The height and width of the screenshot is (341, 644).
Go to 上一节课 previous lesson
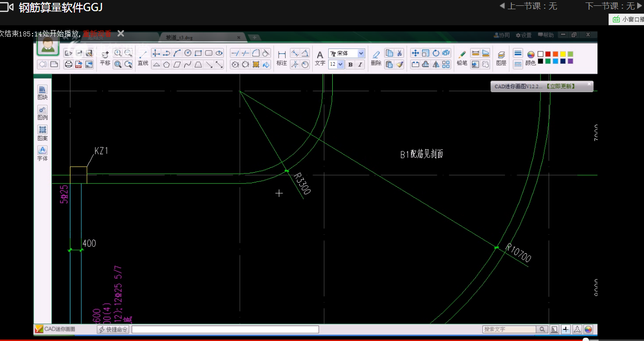click(528, 6)
